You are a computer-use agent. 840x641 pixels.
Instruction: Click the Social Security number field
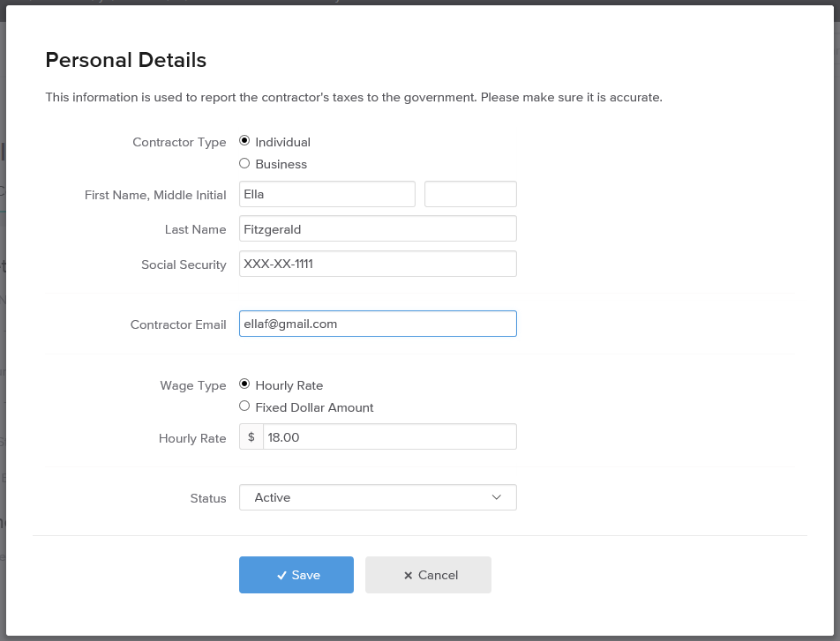[x=377, y=264]
